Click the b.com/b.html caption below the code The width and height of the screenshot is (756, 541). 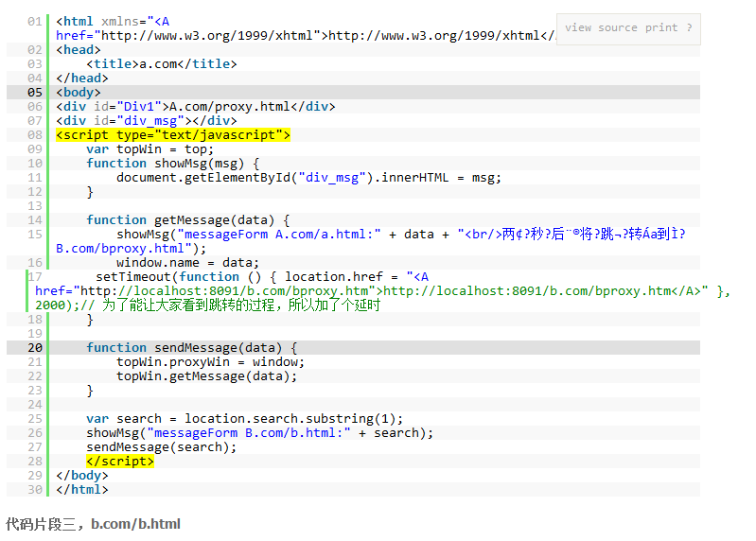pos(135,524)
